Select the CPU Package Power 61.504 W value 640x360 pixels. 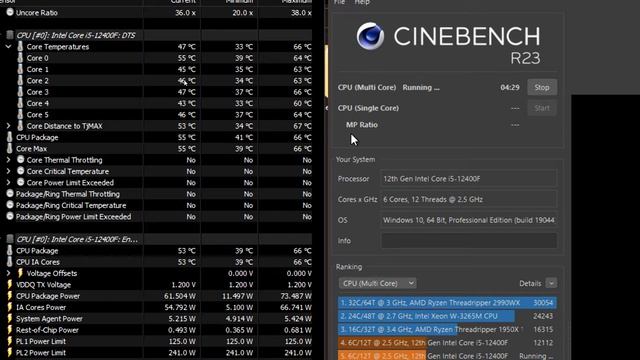coord(180,296)
